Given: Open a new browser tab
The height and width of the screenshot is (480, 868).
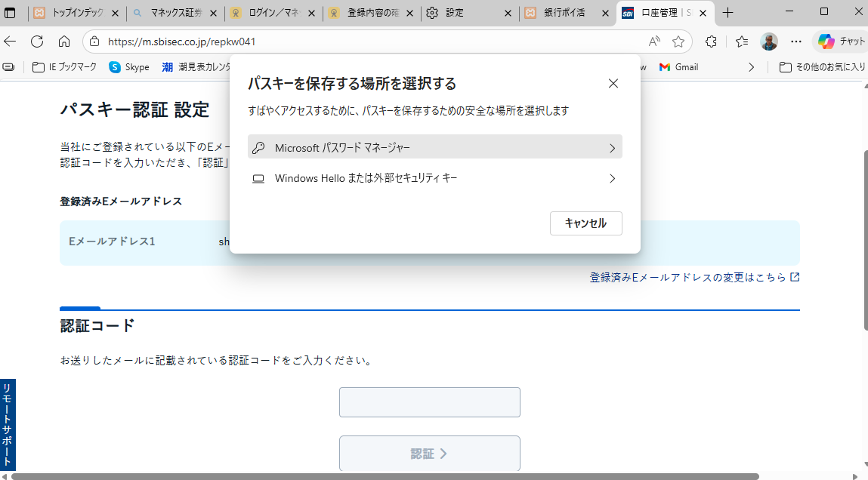Looking at the screenshot, I should point(728,13).
